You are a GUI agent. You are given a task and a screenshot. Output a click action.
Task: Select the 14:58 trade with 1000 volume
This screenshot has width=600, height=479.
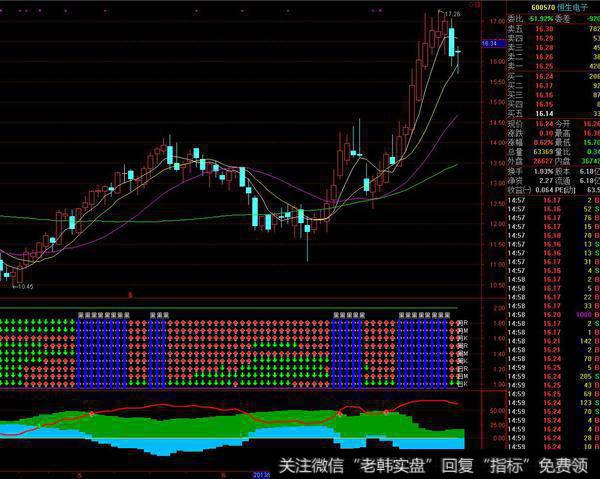pyautogui.click(x=553, y=314)
